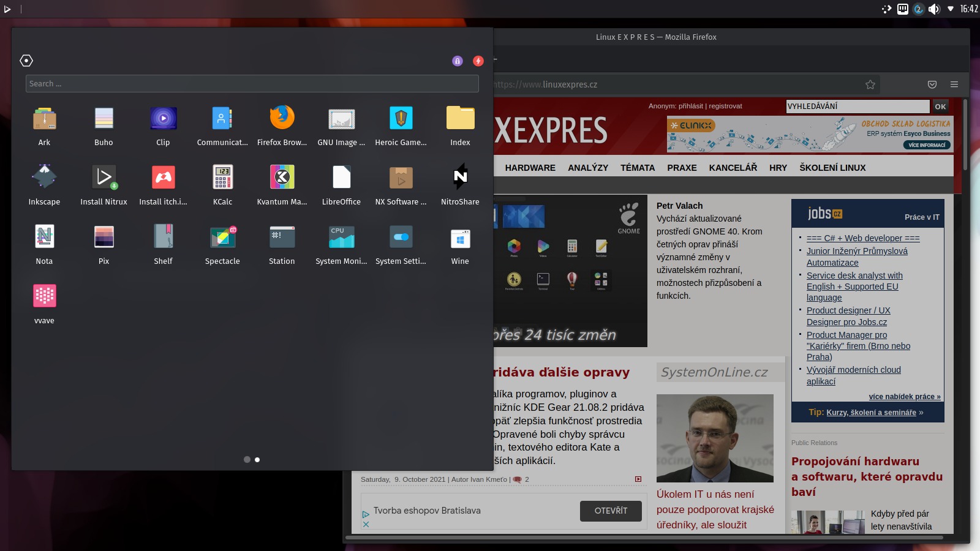Click více nabídek práce link

[x=904, y=397]
